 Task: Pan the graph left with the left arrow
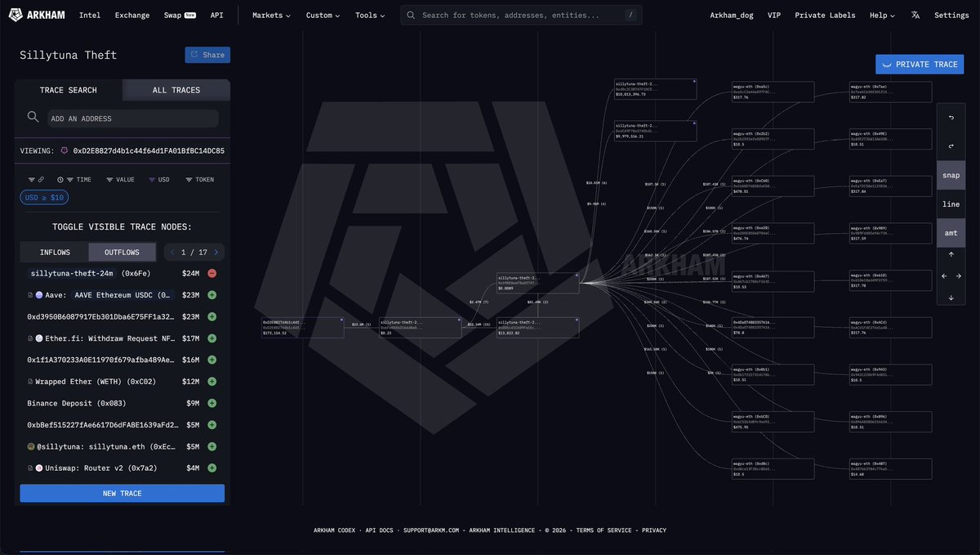pyautogui.click(x=944, y=276)
